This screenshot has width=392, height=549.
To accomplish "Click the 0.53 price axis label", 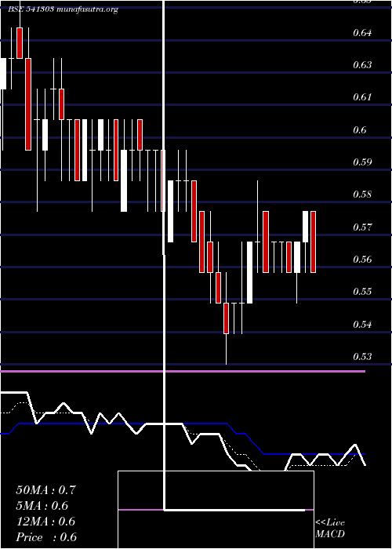I will pyautogui.click(x=362, y=357).
